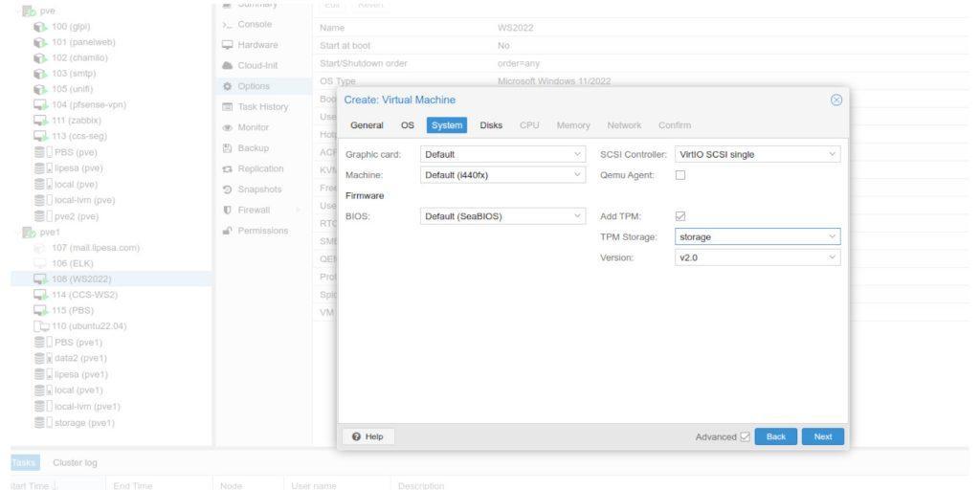The width and height of the screenshot is (980, 490).
Task: Switch to the General tab
Action: [x=367, y=125]
